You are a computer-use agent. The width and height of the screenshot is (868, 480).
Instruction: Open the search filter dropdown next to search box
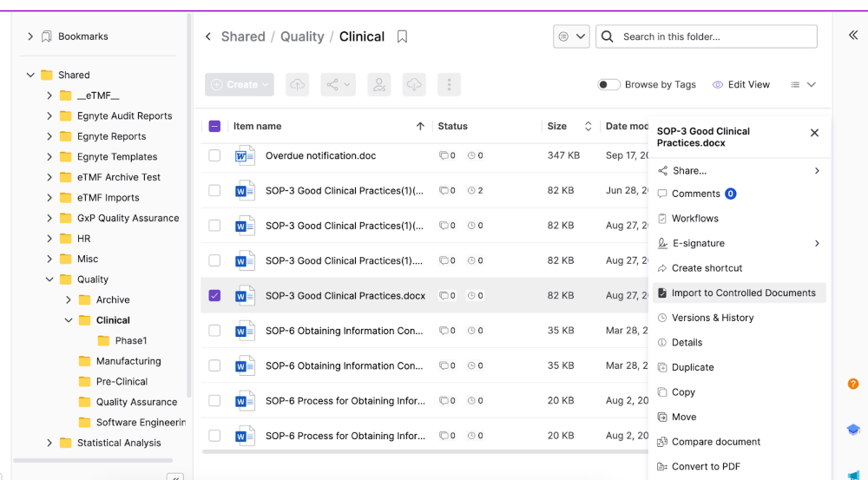571,36
